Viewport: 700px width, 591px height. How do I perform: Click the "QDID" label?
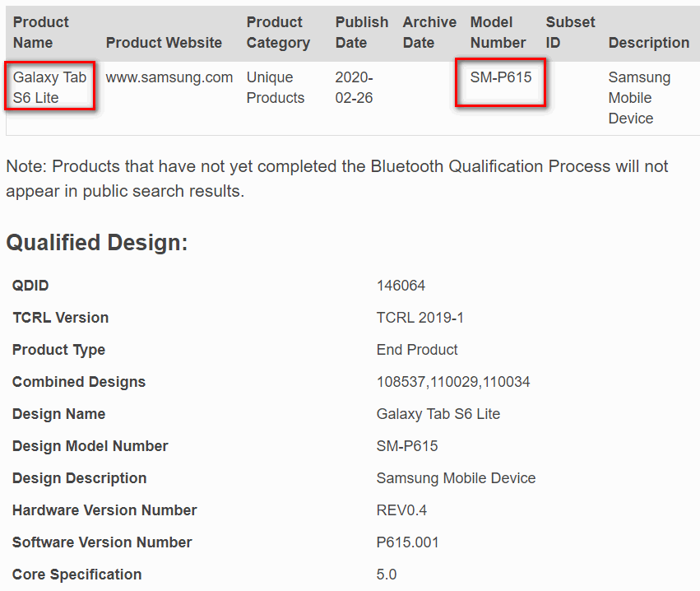click(30, 285)
